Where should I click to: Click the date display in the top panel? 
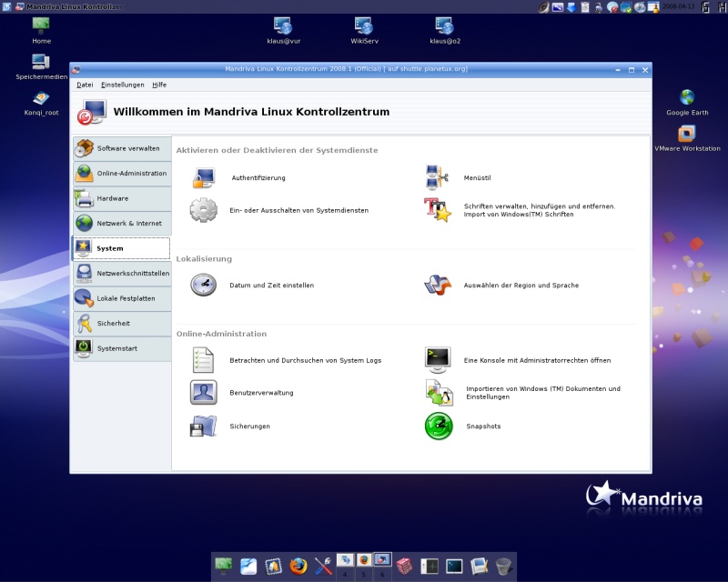[x=679, y=6]
